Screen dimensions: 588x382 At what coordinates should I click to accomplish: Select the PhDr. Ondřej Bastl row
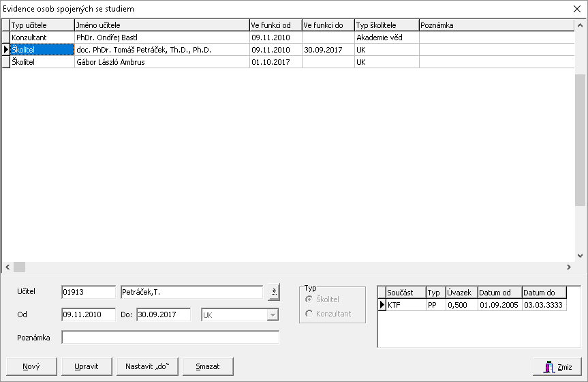(x=161, y=38)
